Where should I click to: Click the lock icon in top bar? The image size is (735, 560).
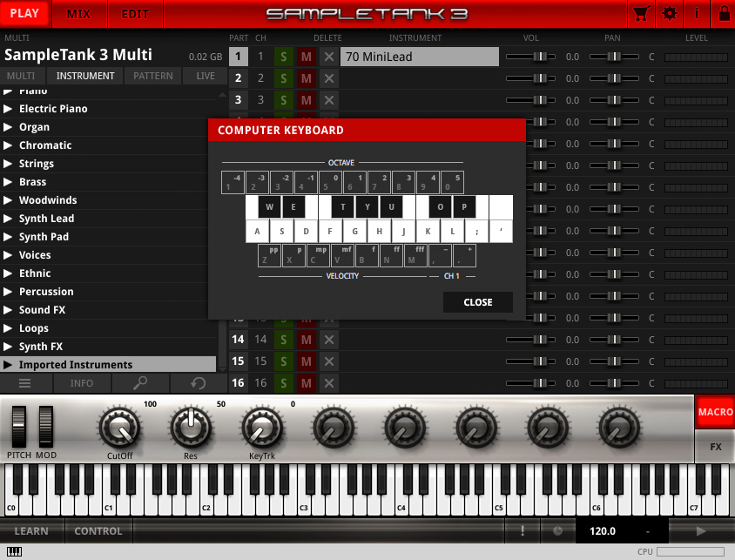click(723, 13)
